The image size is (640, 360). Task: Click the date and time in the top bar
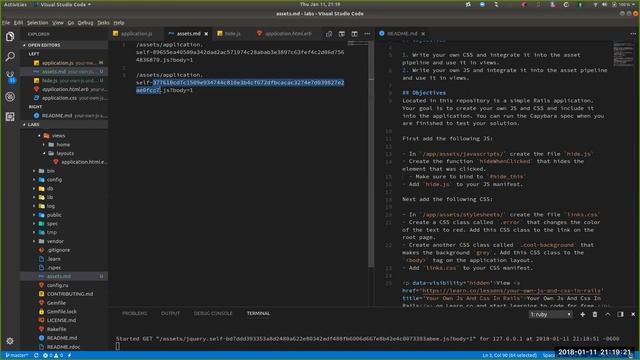320,4
